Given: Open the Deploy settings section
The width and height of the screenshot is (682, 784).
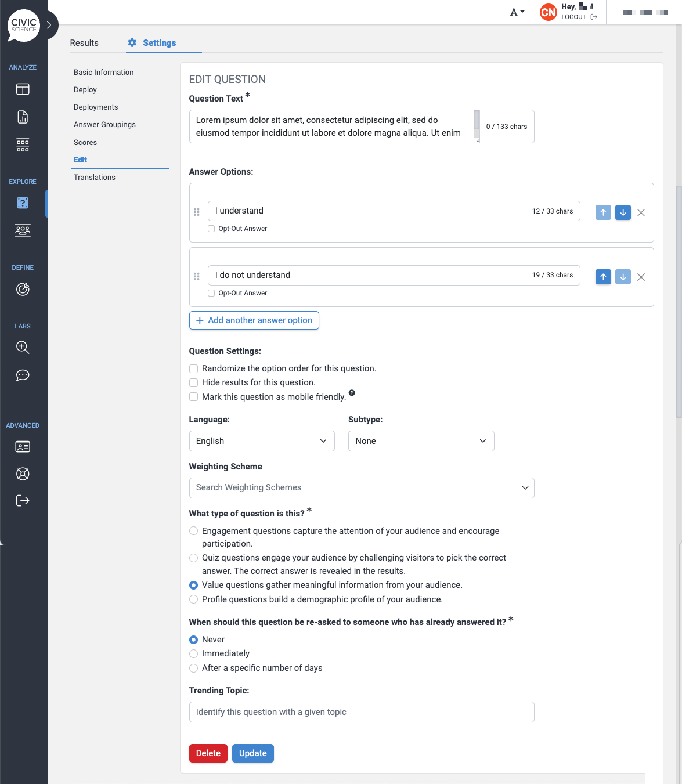Looking at the screenshot, I should (85, 90).
